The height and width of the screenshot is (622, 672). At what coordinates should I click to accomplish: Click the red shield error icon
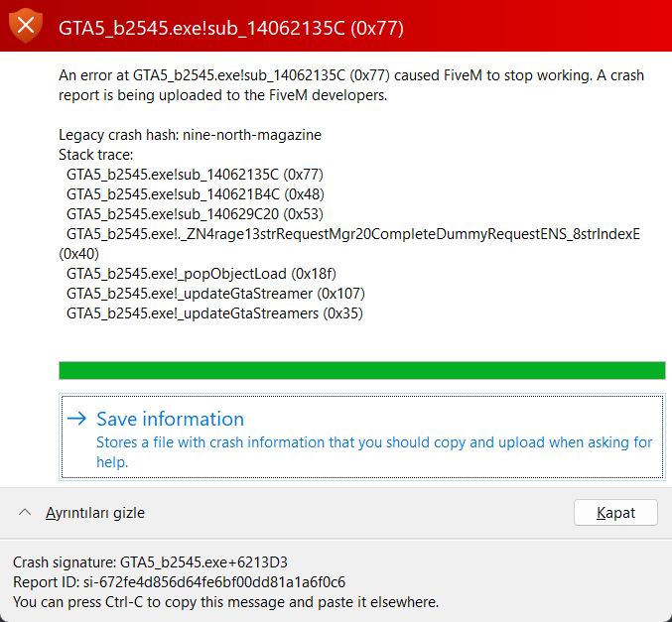tap(26, 26)
